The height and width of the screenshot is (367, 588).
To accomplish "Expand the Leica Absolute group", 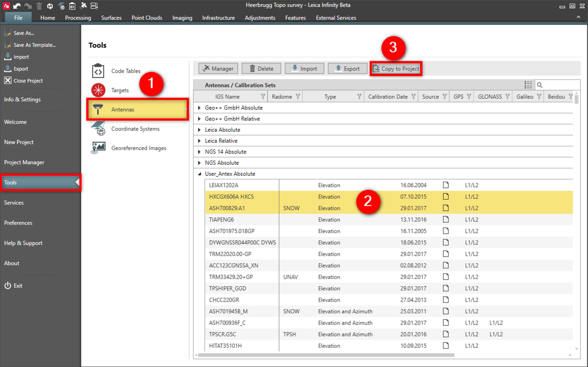I will click(x=199, y=130).
